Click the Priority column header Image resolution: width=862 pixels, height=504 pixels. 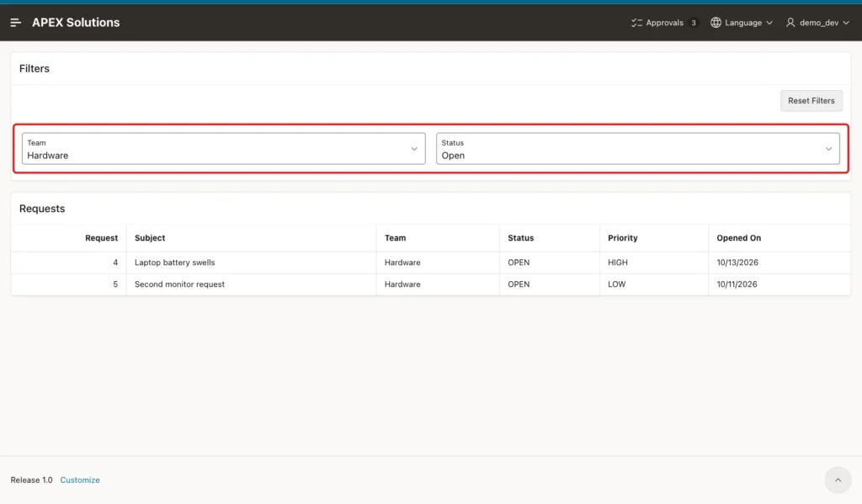pyautogui.click(x=623, y=238)
